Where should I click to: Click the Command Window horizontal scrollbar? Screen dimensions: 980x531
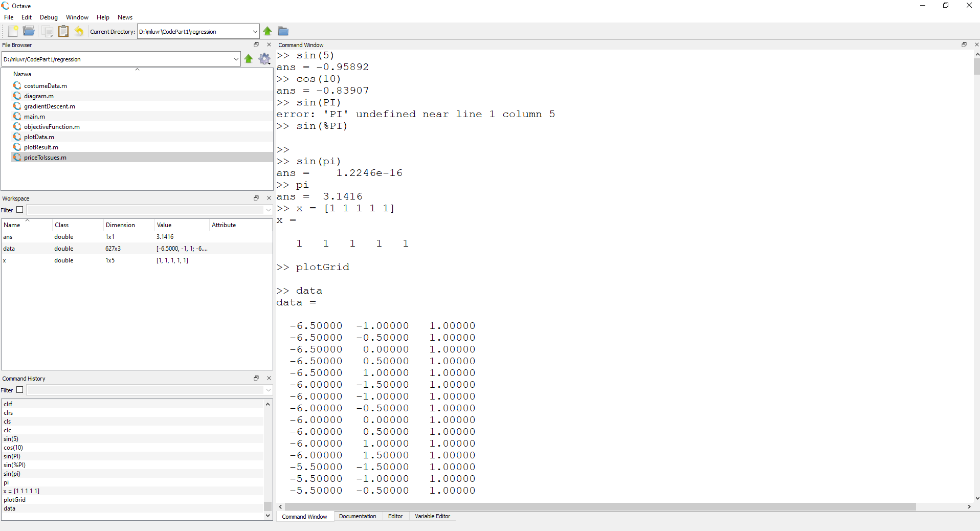(599, 506)
